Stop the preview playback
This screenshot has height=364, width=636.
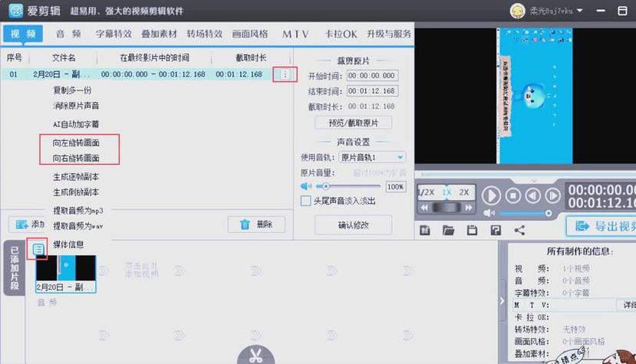pos(513,195)
